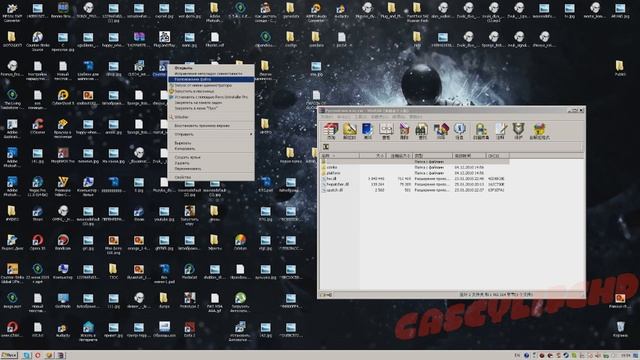Viewport: 640px width, 360px height.
Task: Select the Корзина recycle bin desktop icon
Action: click(620, 329)
